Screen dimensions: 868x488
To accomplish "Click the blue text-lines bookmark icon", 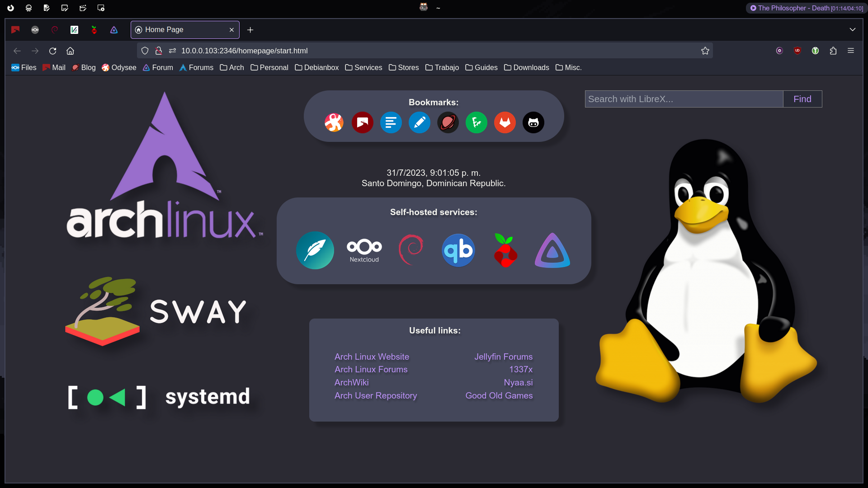I will point(391,122).
